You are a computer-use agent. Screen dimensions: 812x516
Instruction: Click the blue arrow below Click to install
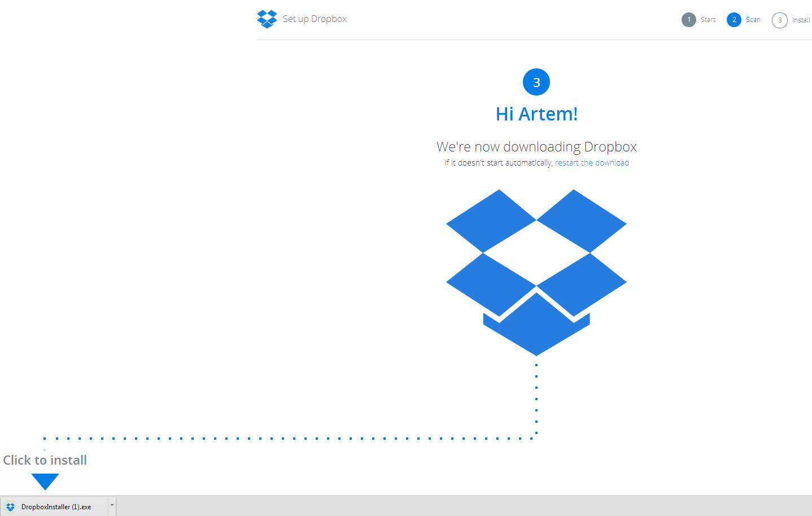(44, 482)
